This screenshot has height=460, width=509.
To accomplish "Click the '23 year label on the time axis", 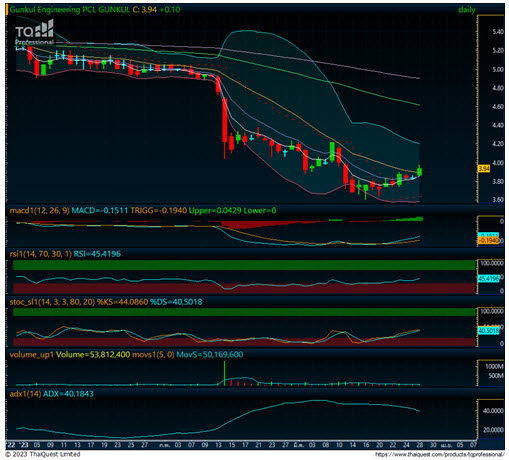I will click(x=23, y=445).
